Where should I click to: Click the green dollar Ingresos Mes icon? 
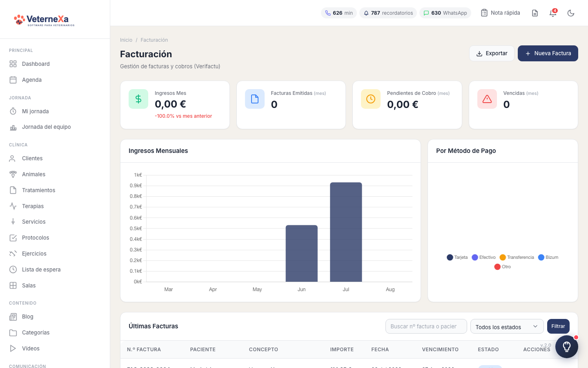tap(138, 99)
